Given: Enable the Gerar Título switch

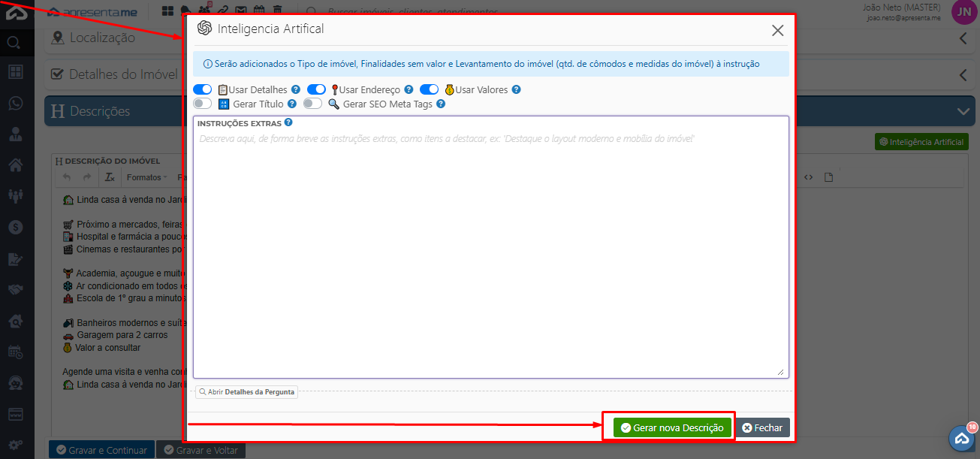Looking at the screenshot, I should 202,104.
